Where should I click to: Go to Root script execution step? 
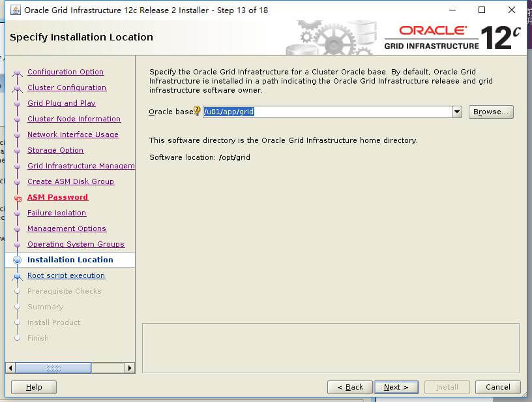tap(66, 275)
